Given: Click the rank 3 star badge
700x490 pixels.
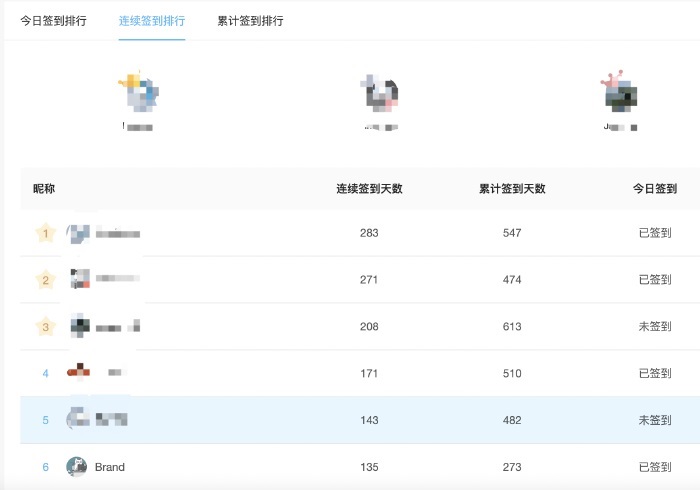Looking at the screenshot, I should click(46, 327).
